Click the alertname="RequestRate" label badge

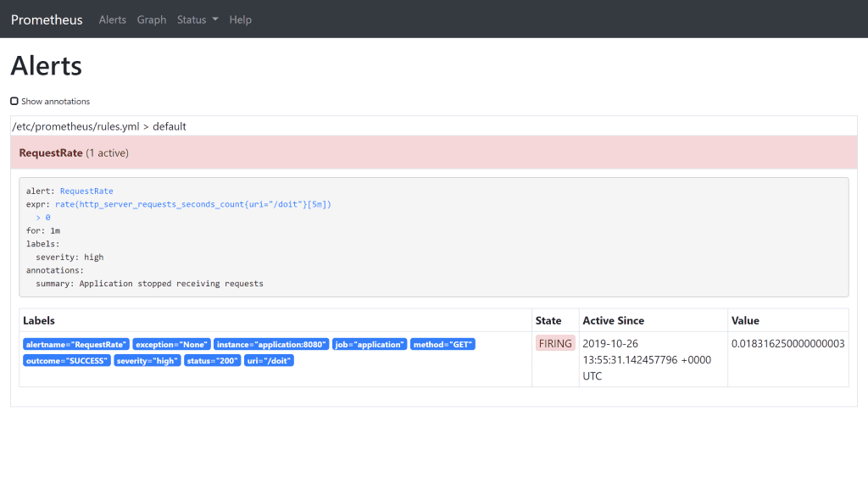(x=76, y=344)
